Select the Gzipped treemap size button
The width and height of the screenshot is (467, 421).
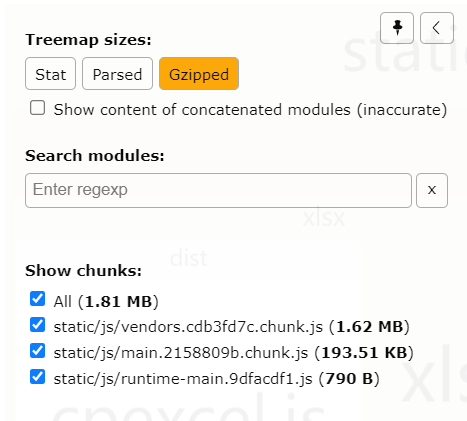(x=199, y=74)
